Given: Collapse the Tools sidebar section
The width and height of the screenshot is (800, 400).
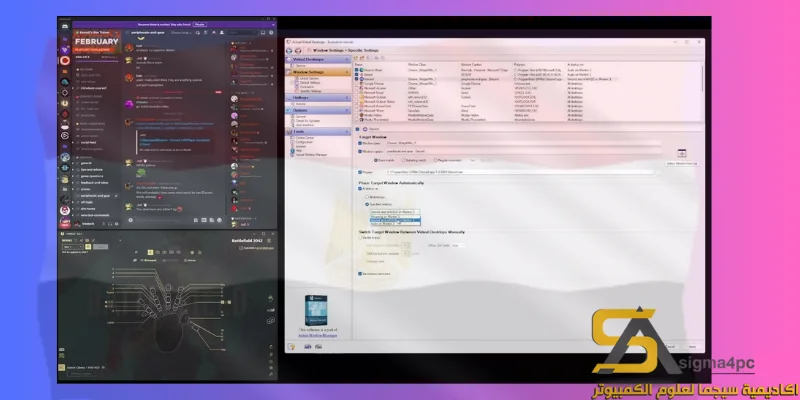Looking at the screenshot, I should pos(347,132).
